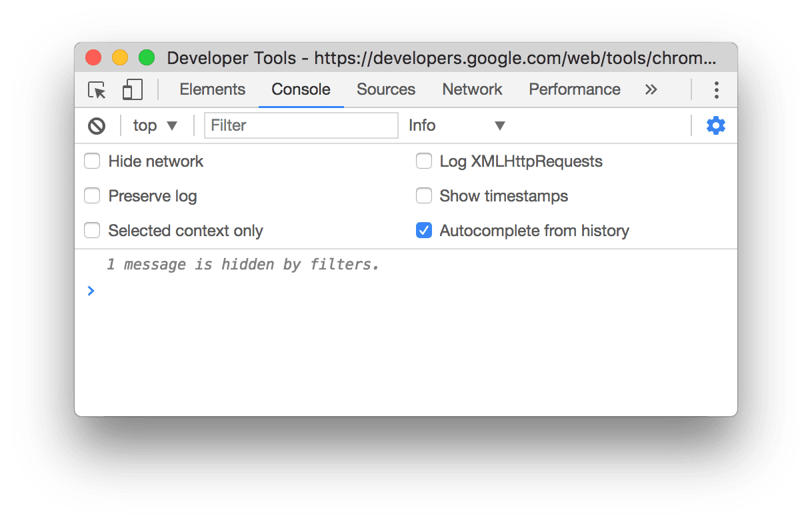Go to the Sources tab
812x523 pixels.
point(385,90)
